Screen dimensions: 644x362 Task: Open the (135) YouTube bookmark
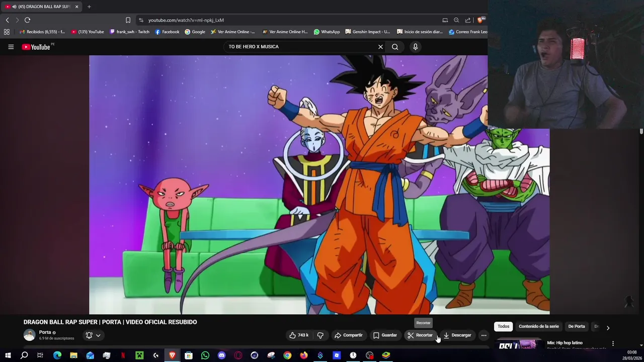pyautogui.click(x=88, y=32)
